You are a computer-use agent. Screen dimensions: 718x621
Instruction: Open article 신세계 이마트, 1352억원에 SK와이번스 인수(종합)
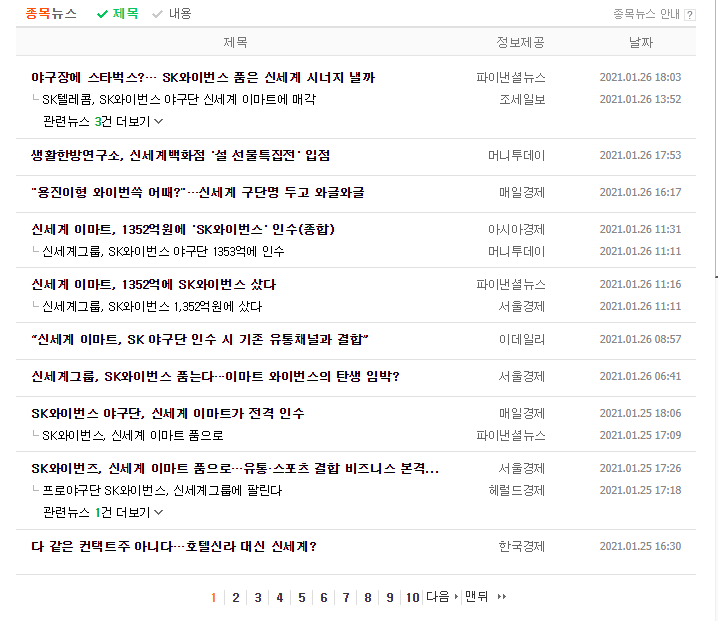click(183, 229)
